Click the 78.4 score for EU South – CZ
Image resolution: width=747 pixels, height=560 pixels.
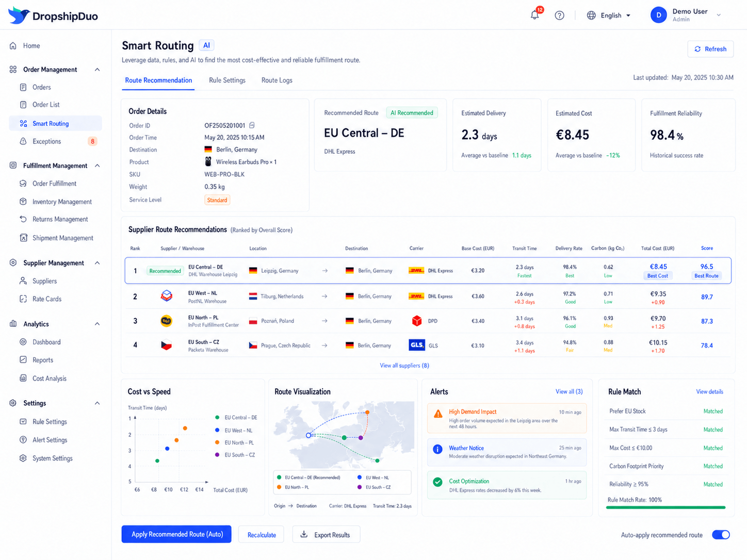(707, 345)
